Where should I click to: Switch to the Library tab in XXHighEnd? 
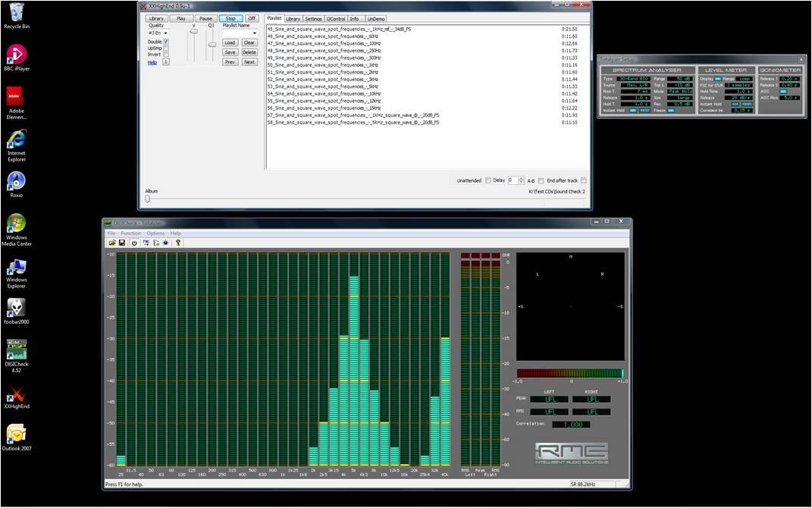tap(293, 19)
